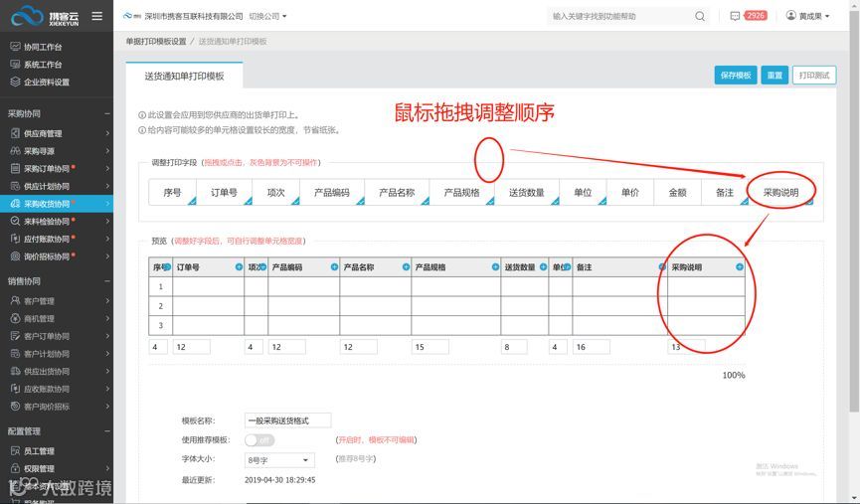Screen dimensions: 860x504
Task: Click the 携客云 cloud logo
Action: pos(45,17)
